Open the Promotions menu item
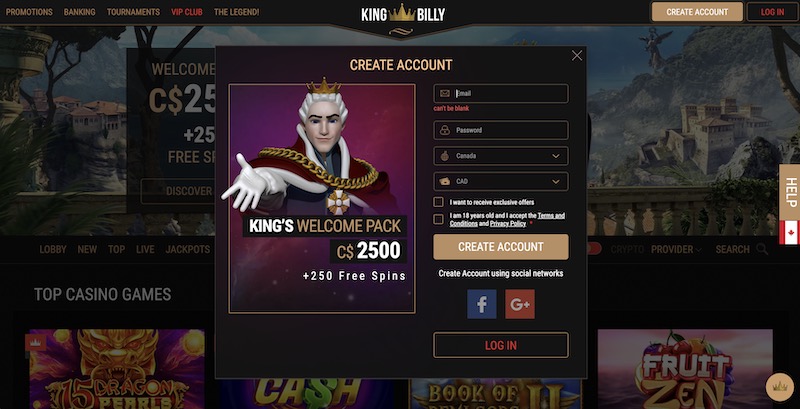800x409 pixels. coord(29,12)
